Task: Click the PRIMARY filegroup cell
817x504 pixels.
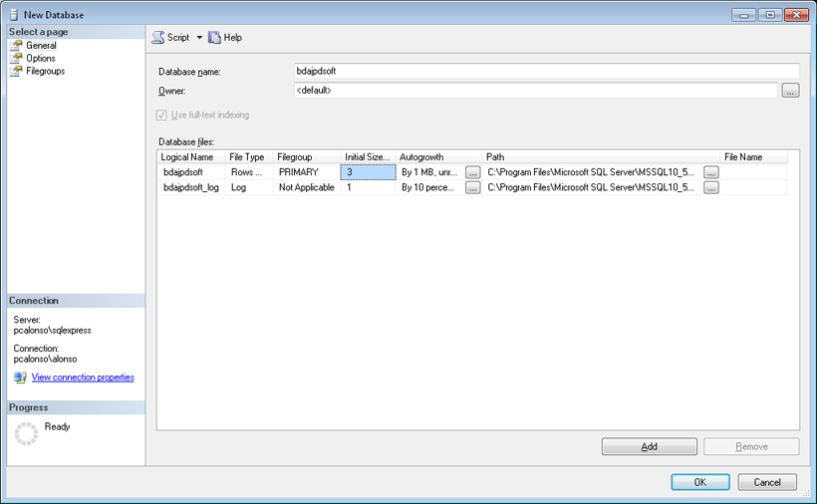Action: pos(307,172)
